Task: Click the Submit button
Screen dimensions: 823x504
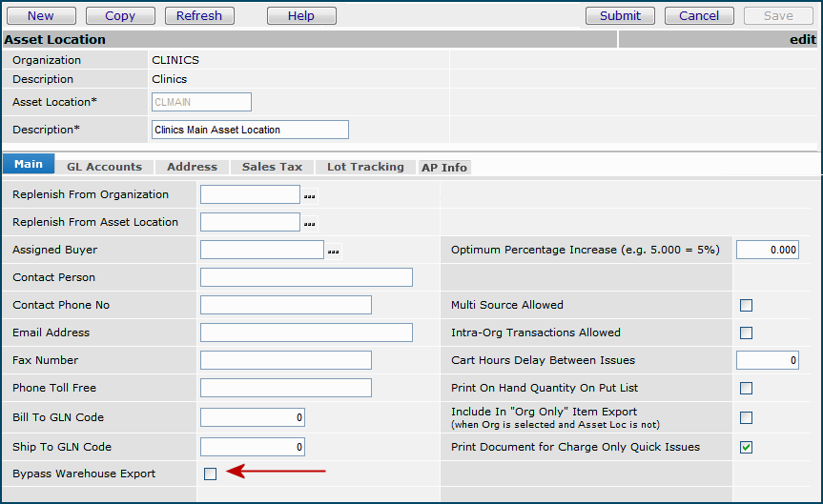Action: [620, 15]
